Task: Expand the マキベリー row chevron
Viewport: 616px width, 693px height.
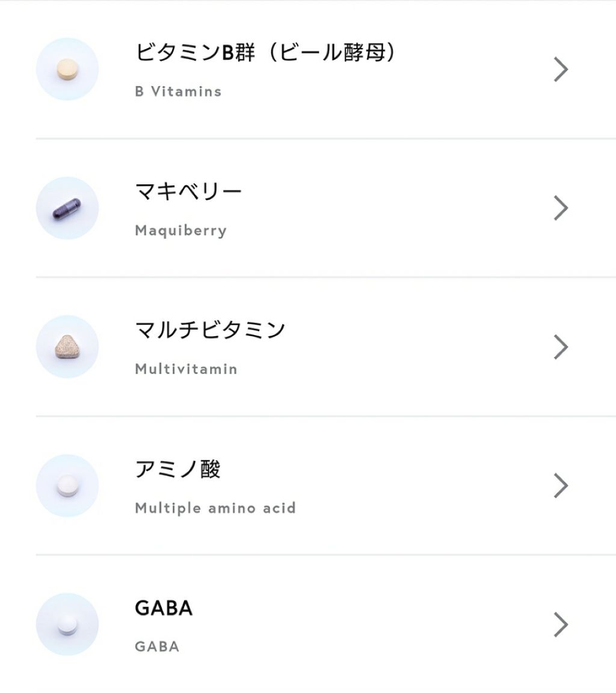Action: coord(561,208)
